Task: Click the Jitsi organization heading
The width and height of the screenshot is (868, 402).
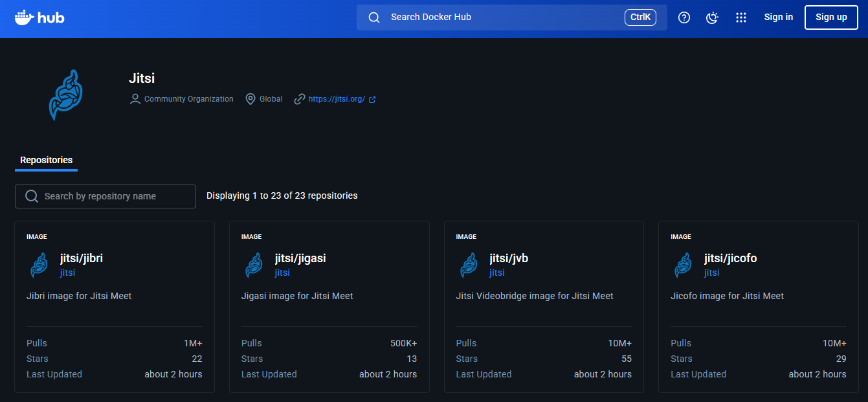Action: pos(142,78)
